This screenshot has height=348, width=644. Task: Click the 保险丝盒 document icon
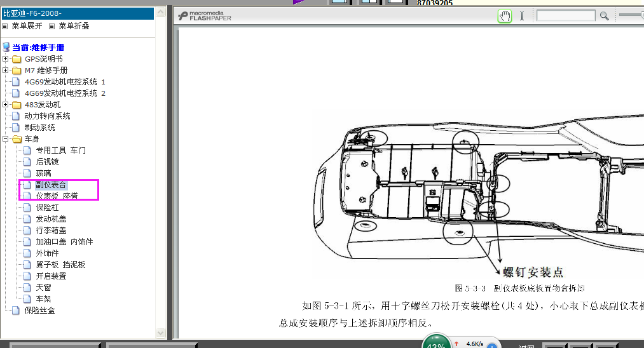pos(17,311)
